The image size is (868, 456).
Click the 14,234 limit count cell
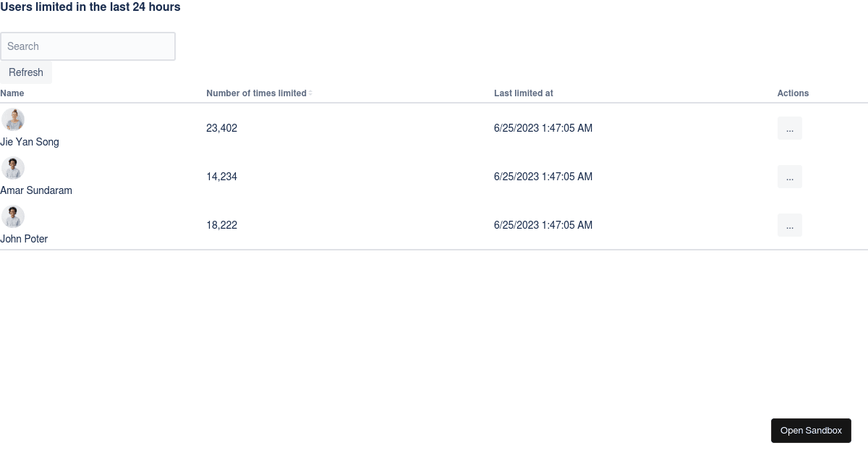pyautogui.click(x=221, y=177)
